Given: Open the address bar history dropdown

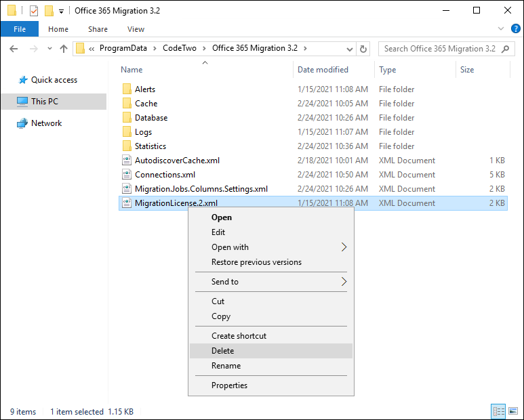Looking at the screenshot, I should 350,49.
